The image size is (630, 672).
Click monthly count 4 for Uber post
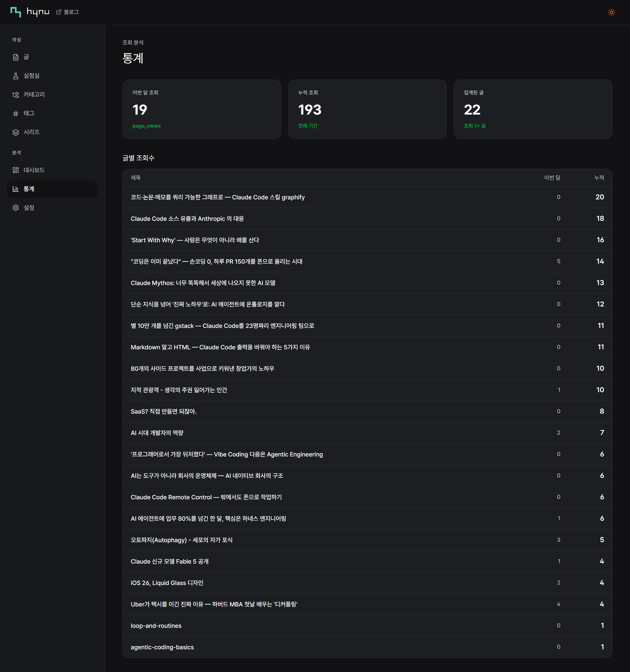click(559, 604)
